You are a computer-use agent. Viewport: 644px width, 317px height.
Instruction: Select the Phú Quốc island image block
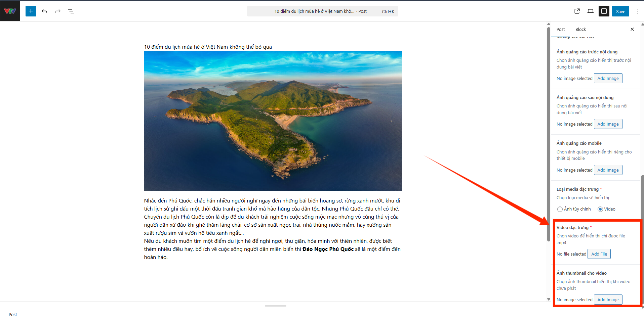coord(273,121)
